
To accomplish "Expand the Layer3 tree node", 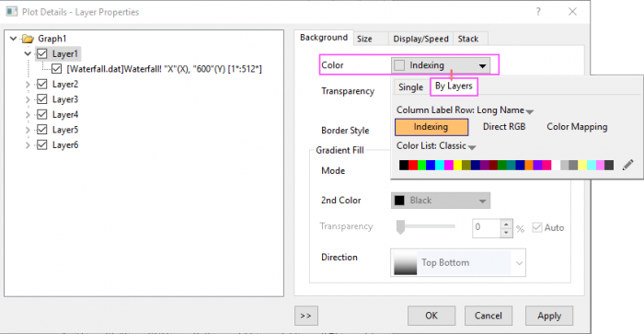I will pos(28,99).
